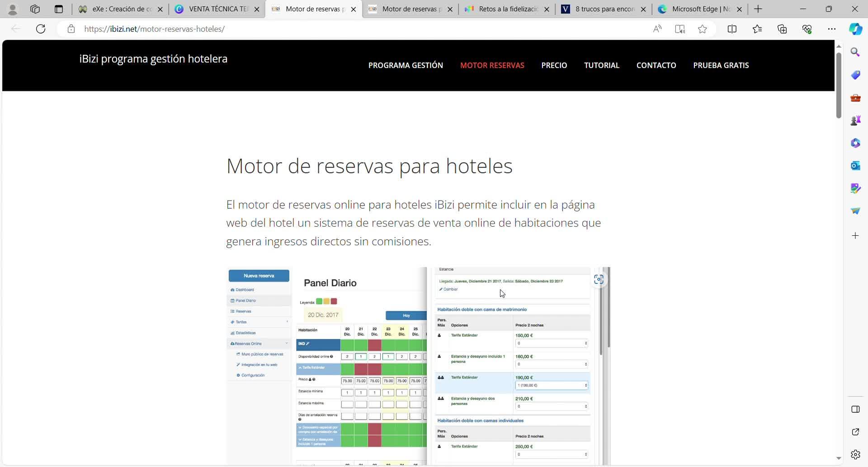Image resolution: width=868 pixels, height=467 pixels.
Task: Open the Games chess sidebar icon
Action: 855,120
